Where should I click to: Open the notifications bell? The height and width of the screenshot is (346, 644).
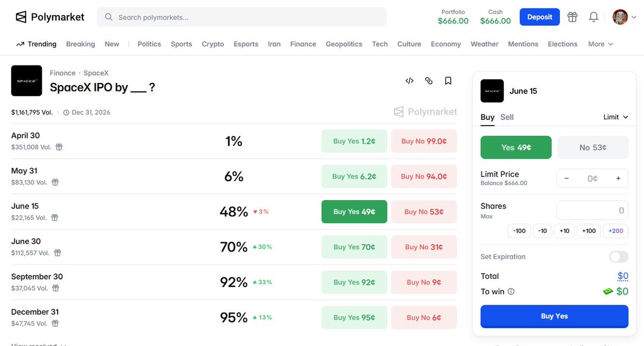tap(593, 17)
